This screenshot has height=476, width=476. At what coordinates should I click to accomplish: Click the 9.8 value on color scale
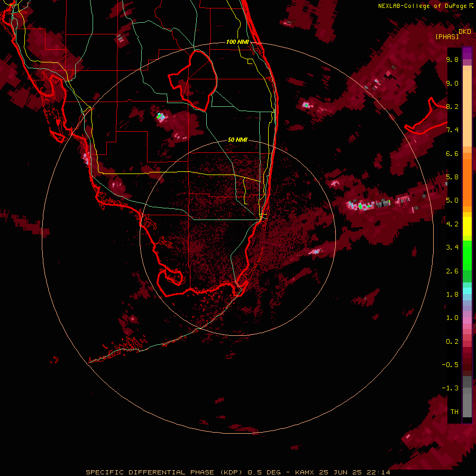click(452, 59)
